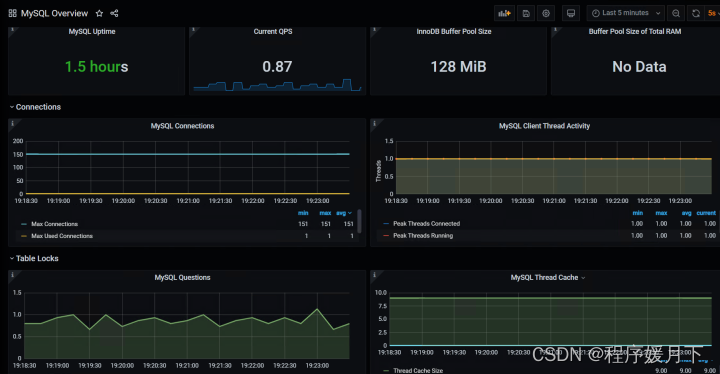Click the Current QPS sparkline graph
720x374 pixels.
pyautogui.click(x=277, y=85)
